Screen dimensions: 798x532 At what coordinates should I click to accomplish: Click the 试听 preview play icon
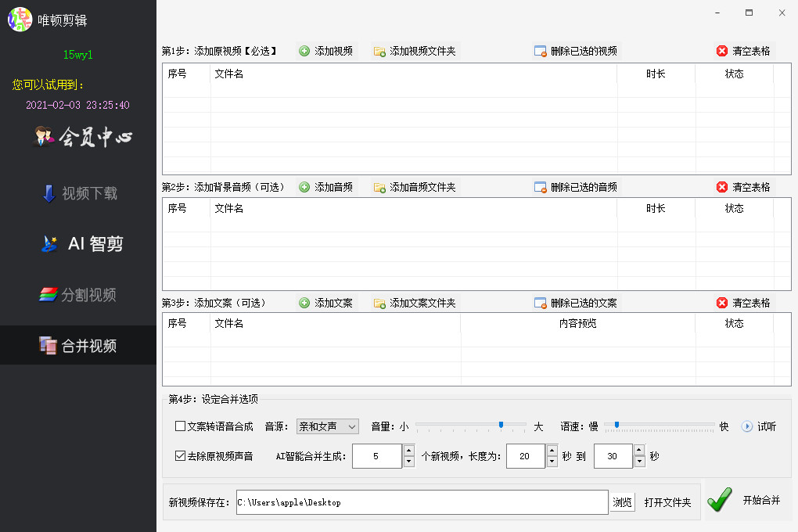click(746, 426)
